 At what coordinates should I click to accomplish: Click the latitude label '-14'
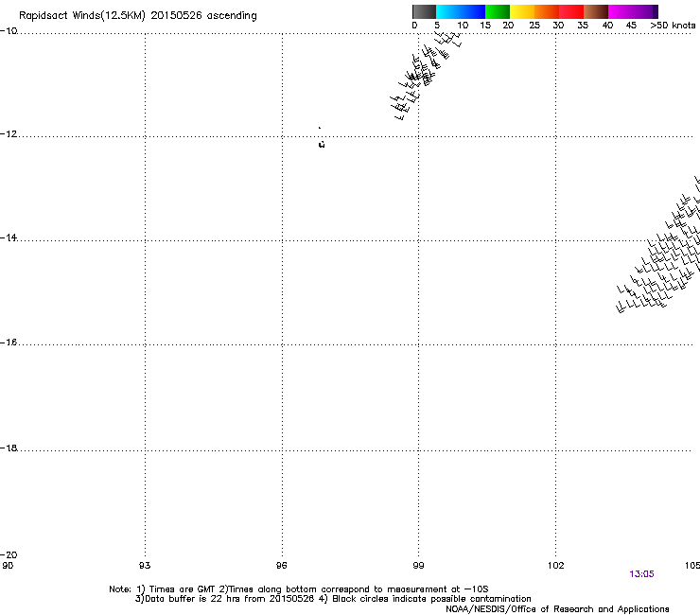tap(9, 237)
